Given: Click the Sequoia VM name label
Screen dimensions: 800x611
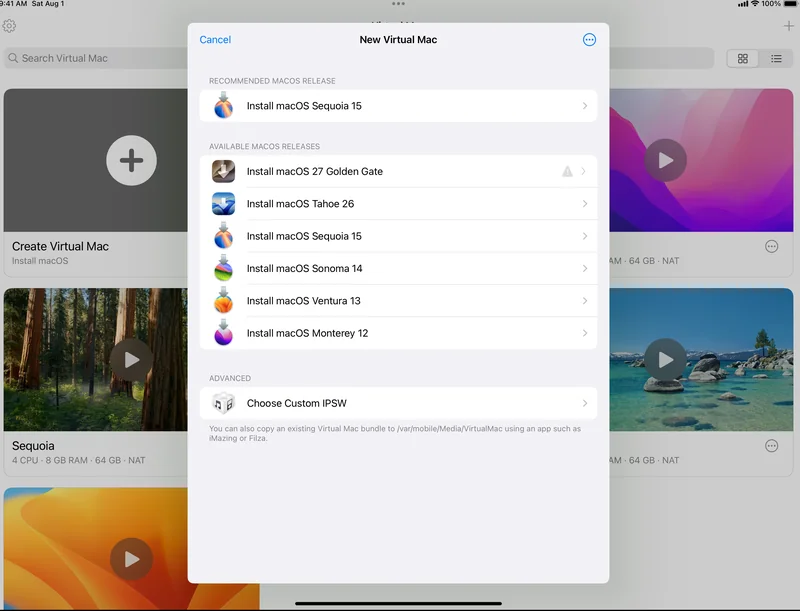Looking at the screenshot, I should 33,446.
